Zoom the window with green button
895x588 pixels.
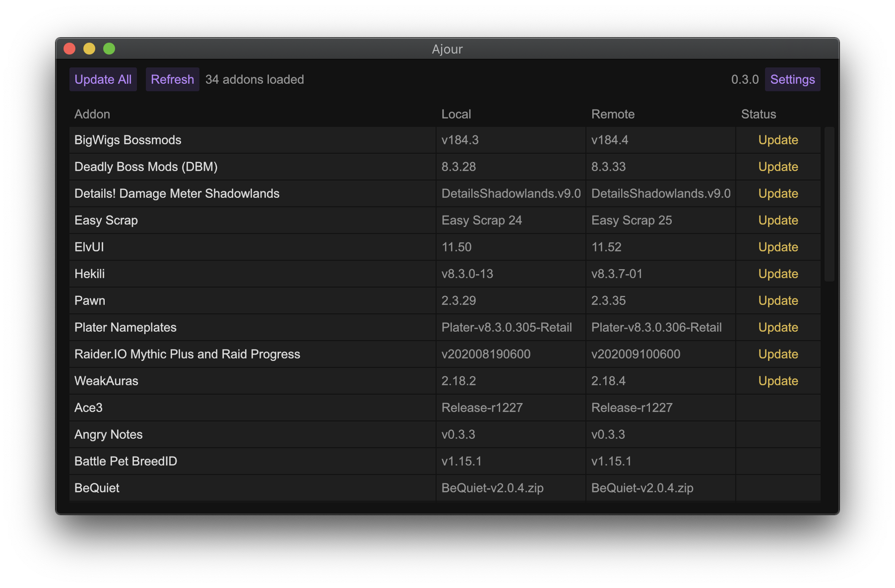click(x=109, y=49)
